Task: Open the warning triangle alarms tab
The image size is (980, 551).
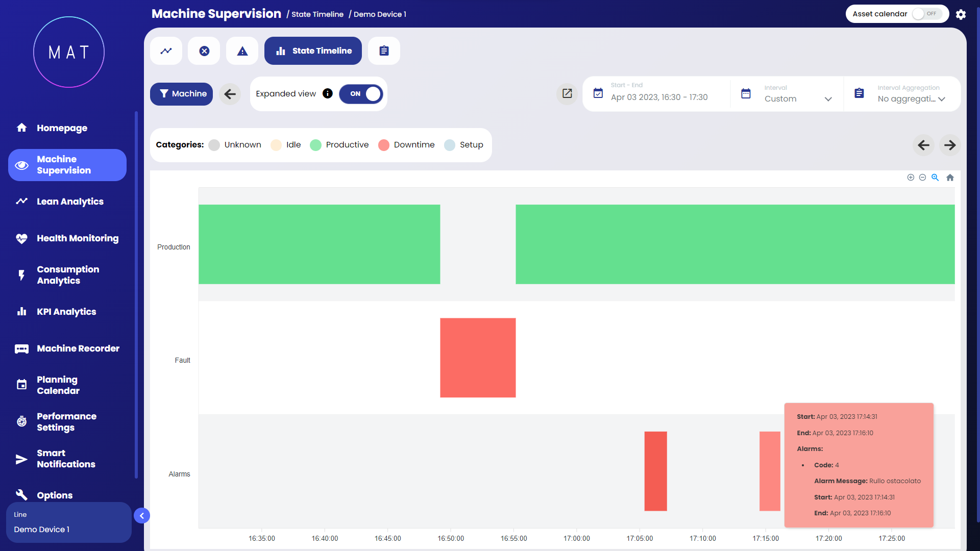Action: (x=242, y=51)
